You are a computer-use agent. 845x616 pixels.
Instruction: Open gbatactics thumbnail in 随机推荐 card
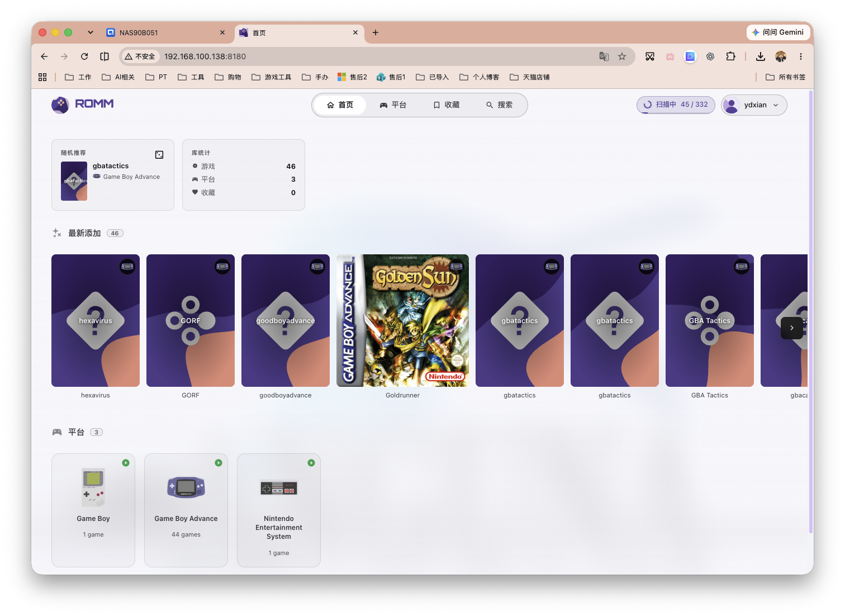coord(74,181)
